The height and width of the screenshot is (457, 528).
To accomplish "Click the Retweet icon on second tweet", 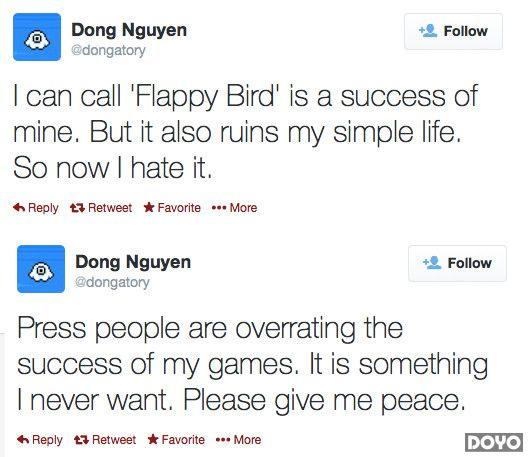I will click(x=81, y=439).
